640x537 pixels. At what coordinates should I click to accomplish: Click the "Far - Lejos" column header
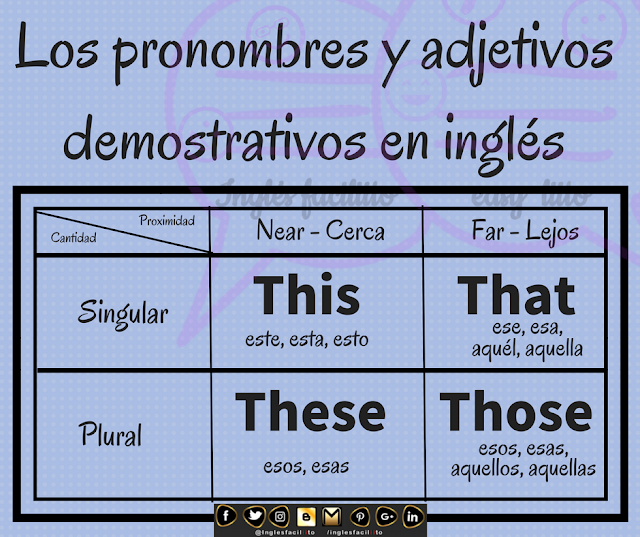[x=525, y=231]
